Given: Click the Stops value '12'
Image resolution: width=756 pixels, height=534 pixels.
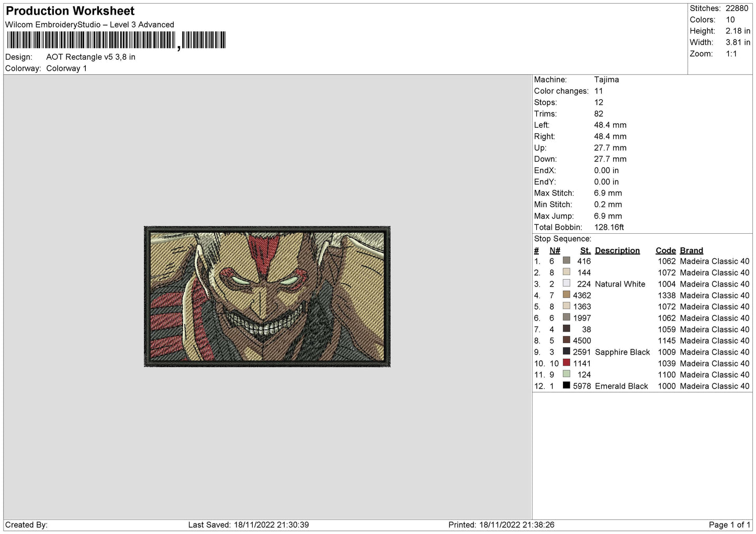Looking at the screenshot, I should click(599, 103).
